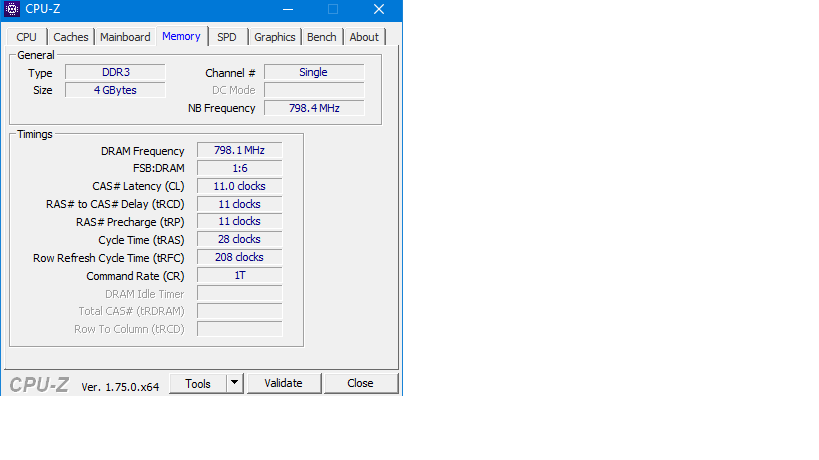Expand the Tools dropdown arrow

pyautogui.click(x=235, y=383)
